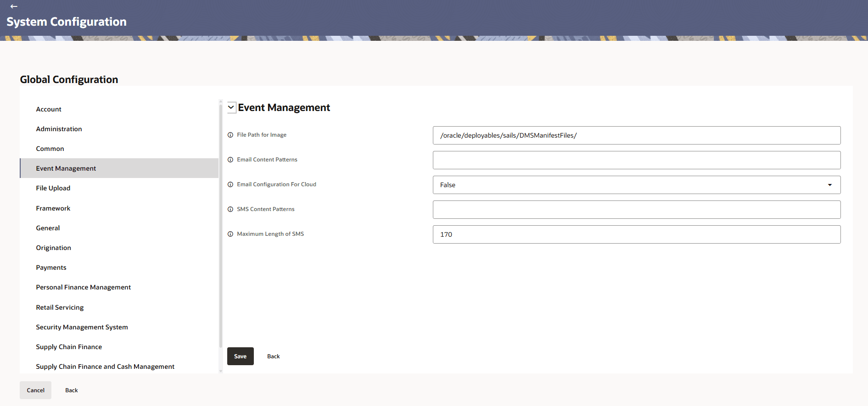Open the File Upload category
This screenshot has width=868, height=406.
pyautogui.click(x=119, y=188)
